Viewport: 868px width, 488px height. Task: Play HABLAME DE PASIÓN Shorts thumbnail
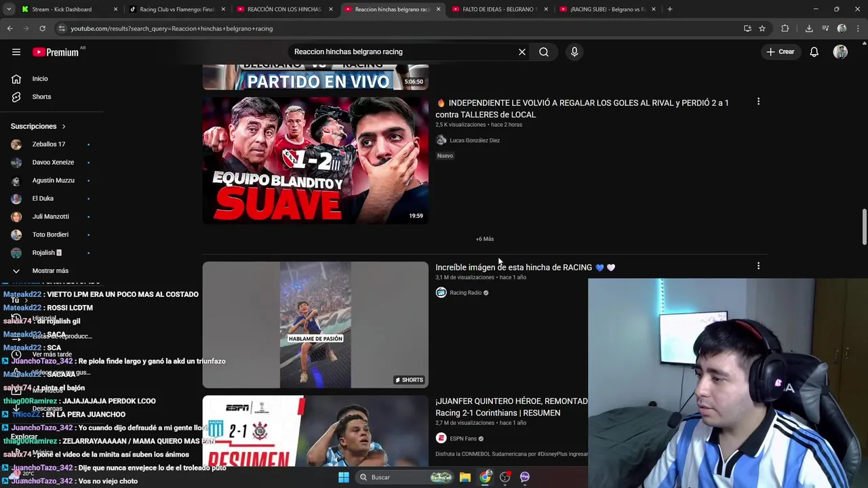pos(315,325)
